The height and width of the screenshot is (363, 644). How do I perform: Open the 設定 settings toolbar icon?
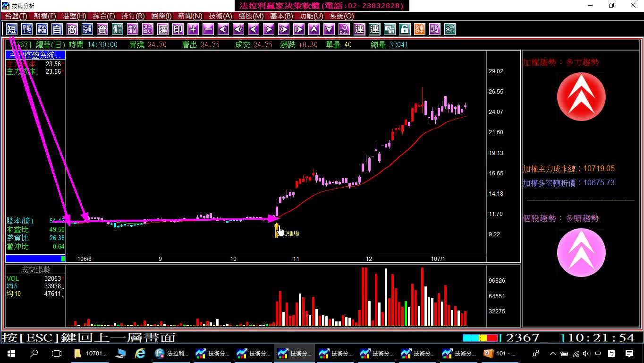point(148,29)
